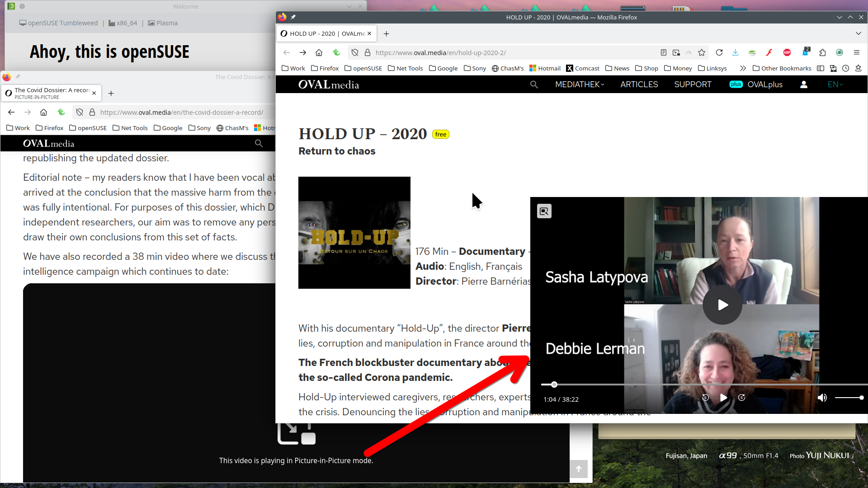
Task: Open the Adblock Plus extension
Action: click(x=787, y=52)
